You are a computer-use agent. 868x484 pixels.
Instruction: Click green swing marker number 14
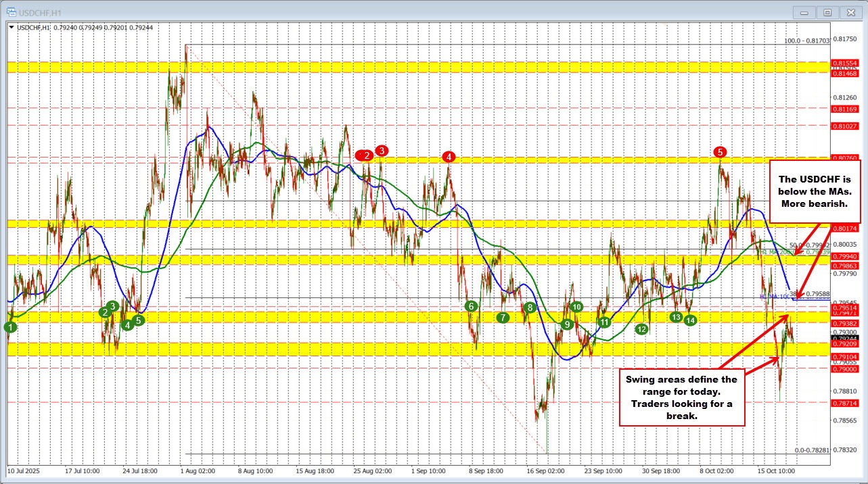click(689, 320)
